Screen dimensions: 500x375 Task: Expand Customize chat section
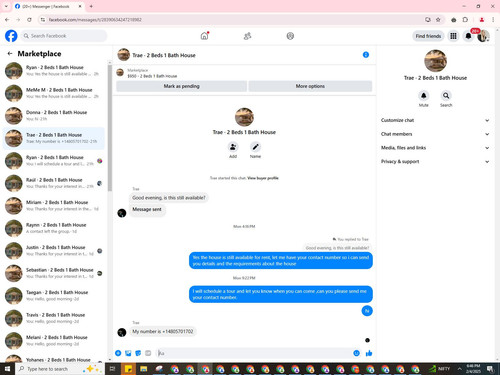pos(435,120)
